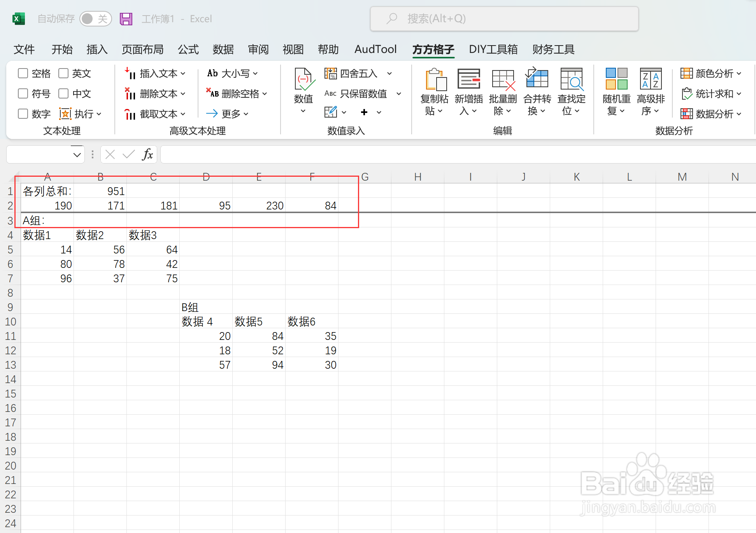Click the Save icon in the title bar

(x=126, y=18)
